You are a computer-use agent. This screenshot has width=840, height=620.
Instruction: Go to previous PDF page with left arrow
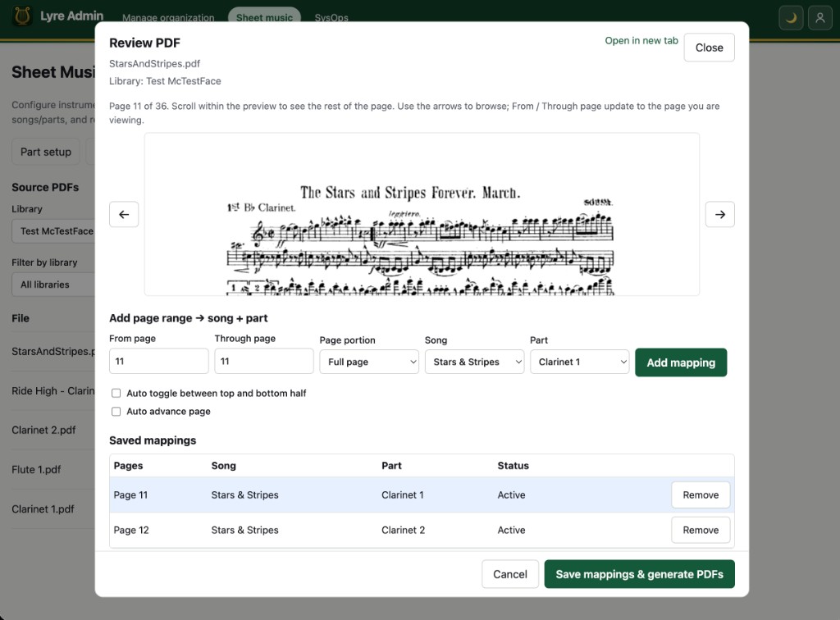click(x=124, y=214)
